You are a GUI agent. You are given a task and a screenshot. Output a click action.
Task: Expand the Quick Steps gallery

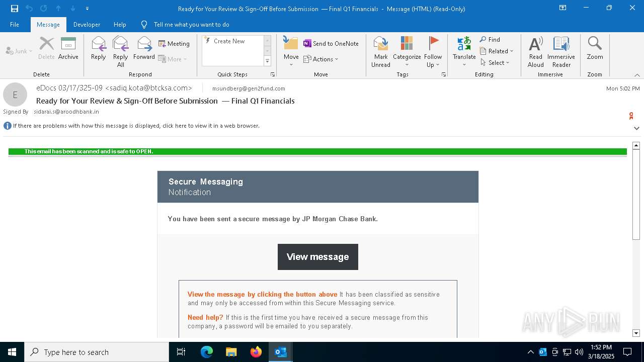267,61
